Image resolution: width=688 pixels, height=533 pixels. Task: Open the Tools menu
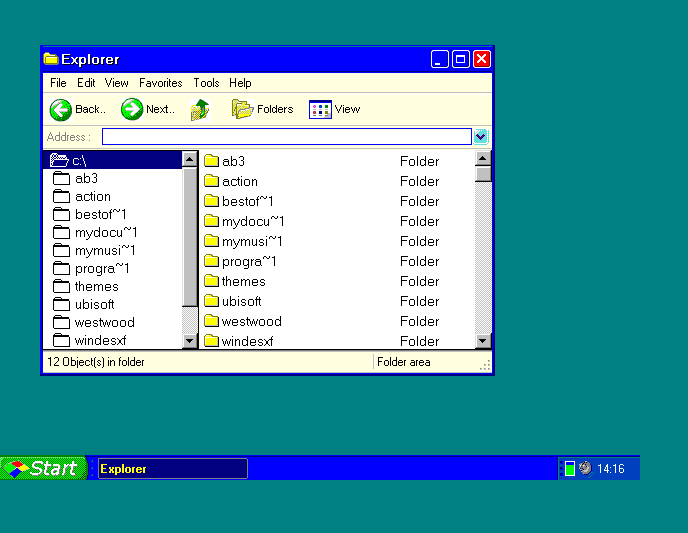[206, 83]
